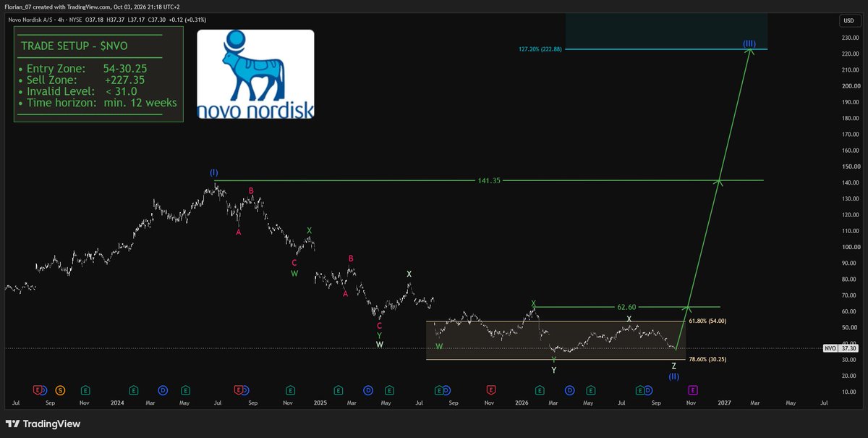The image size is (868, 438).
Task: Select the blue (I) wave label
Action: tap(214, 172)
